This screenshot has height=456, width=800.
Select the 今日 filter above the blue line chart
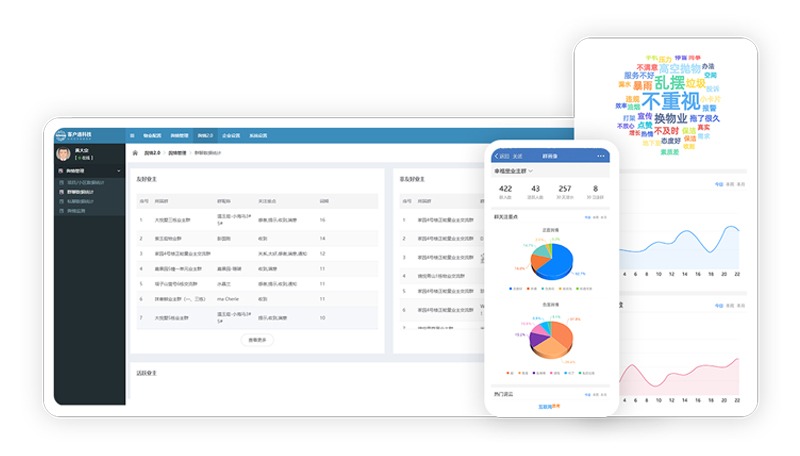pyautogui.click(x=718, y=184)
